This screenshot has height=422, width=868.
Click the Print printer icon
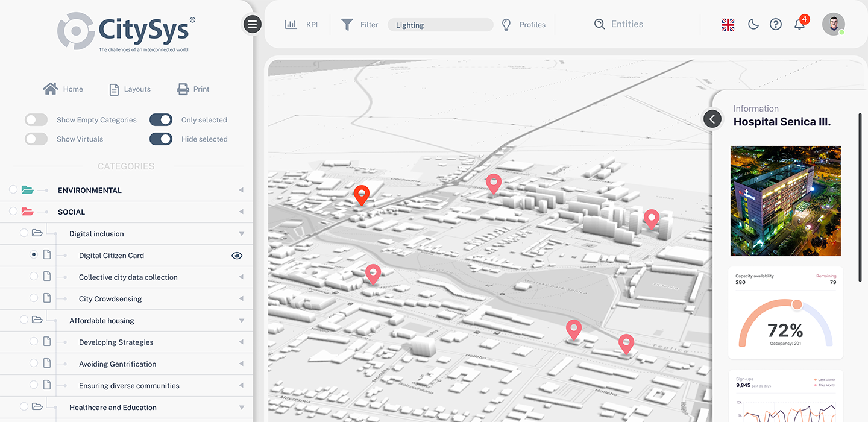[183, 89]
